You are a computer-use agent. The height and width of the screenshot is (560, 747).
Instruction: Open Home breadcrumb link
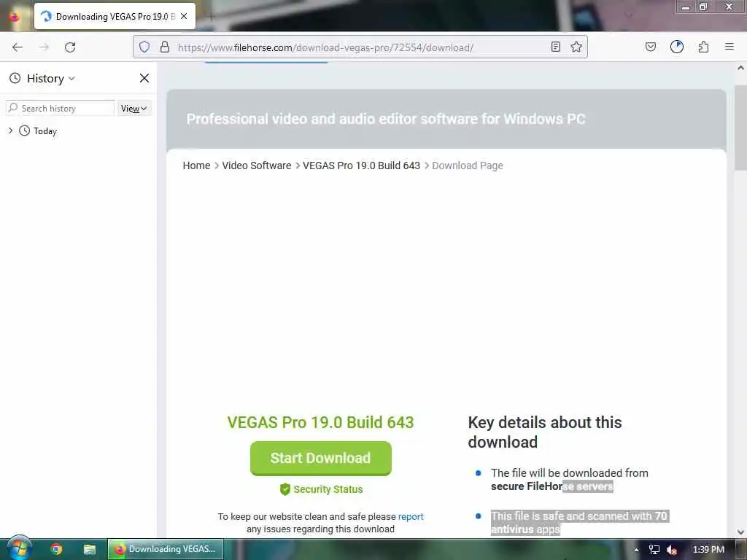tap(196, 166)
